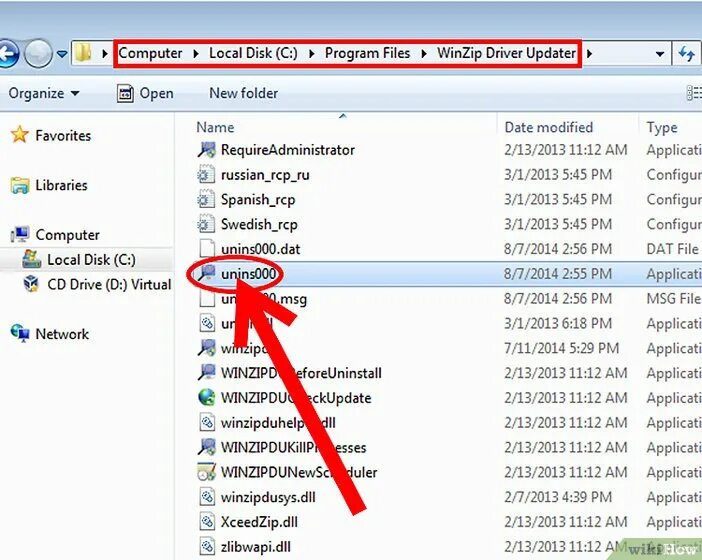Image resolution: width=702 pixels, height=560 pixels.
Task: Select the WINZIPDUNewScheduler icon
Action: click(206, 472)
